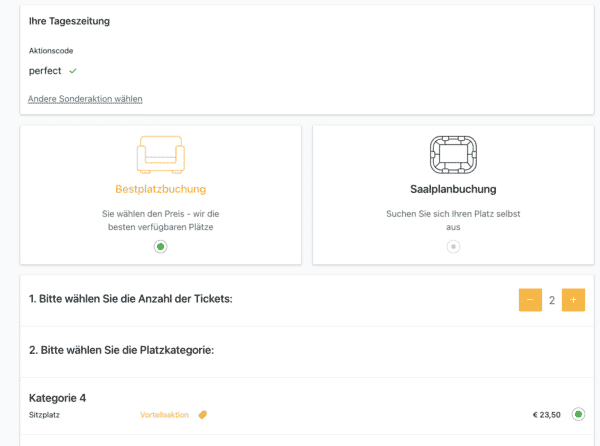Increase ticket count with the plus button
600x446 pixels.
(573, 300)
